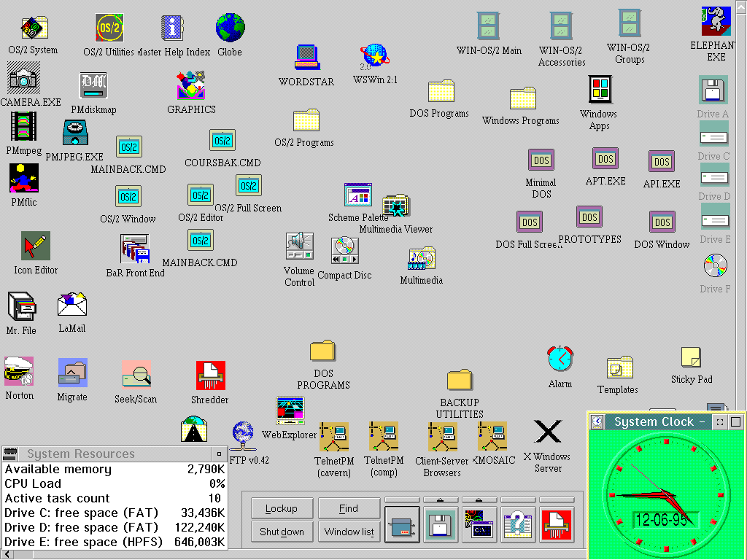Click the Window list button
Viewport: 747px width, 560px height.
349,532
